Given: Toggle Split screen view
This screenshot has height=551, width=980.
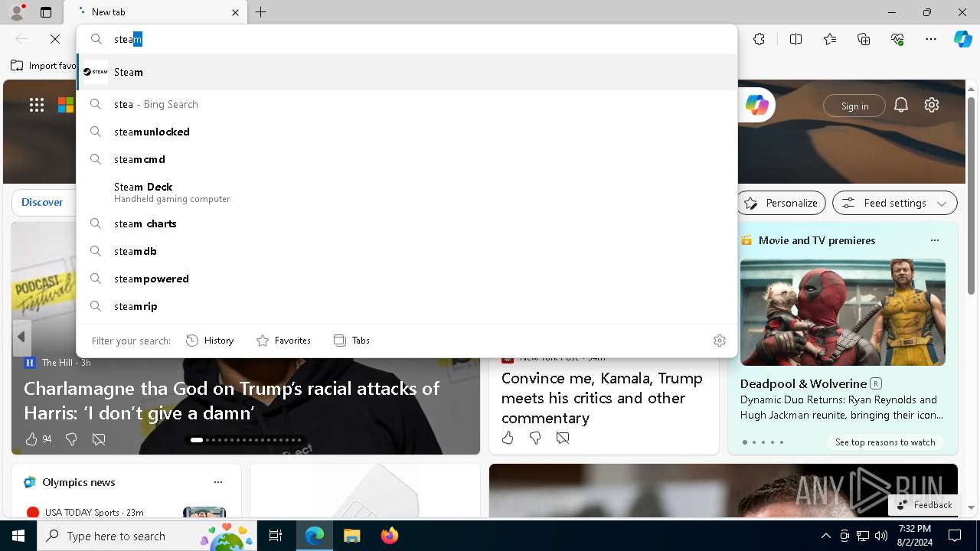Looking at the screenshot, I should [795, 39].
